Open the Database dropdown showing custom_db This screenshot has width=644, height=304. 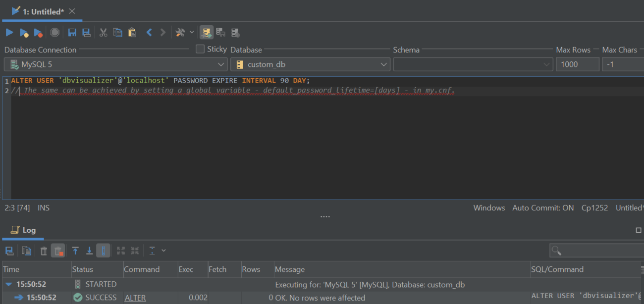tap(383, 64)
